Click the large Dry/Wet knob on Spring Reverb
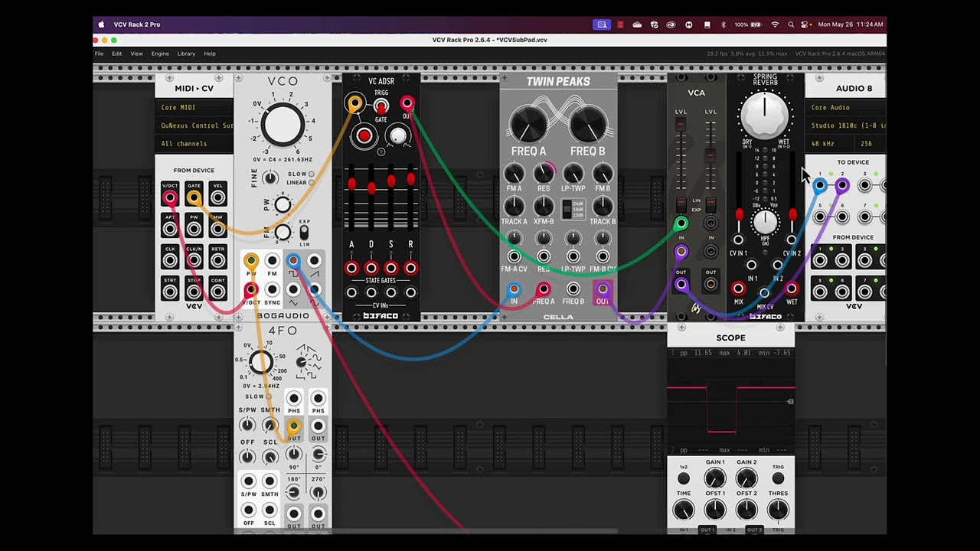The width and height of the screenshot is (980, 551). pyautogui.click(x=764, y=115)
